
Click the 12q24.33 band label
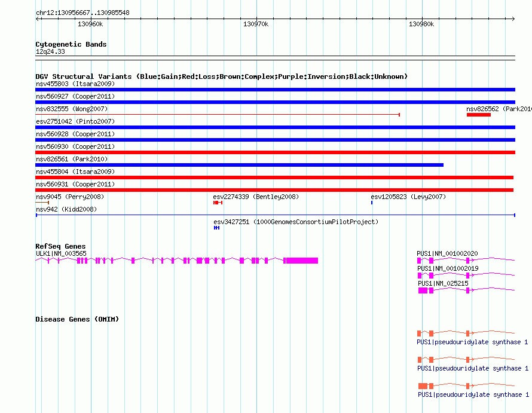pos(50,51)
